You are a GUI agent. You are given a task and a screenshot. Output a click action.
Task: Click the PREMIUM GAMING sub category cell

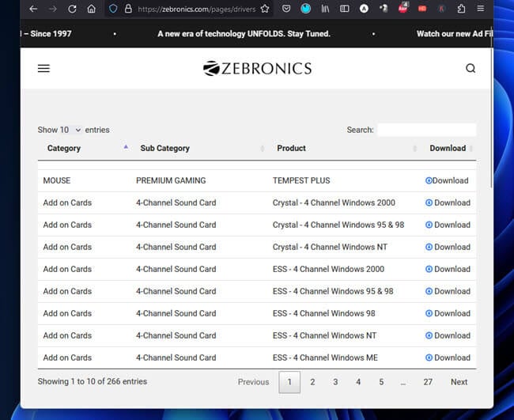(x=171, y=180)
